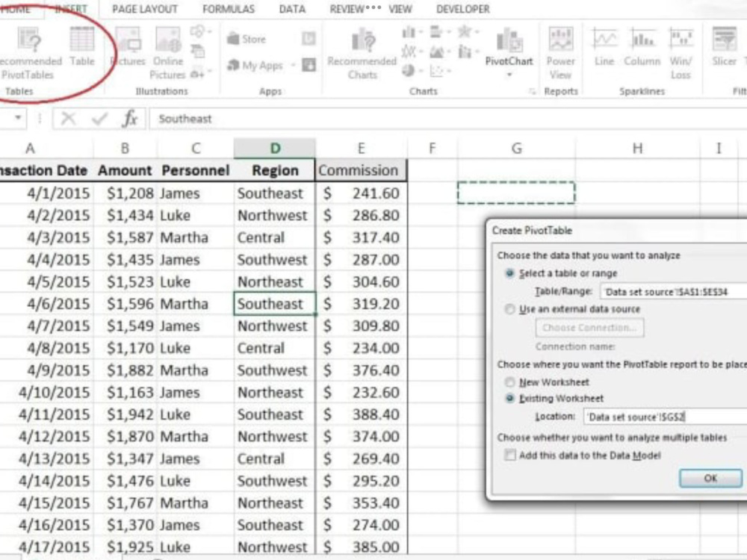Screen dimensions: 747x560
Task: Click the Table/Range input field
Action: [x=674, y=292]
